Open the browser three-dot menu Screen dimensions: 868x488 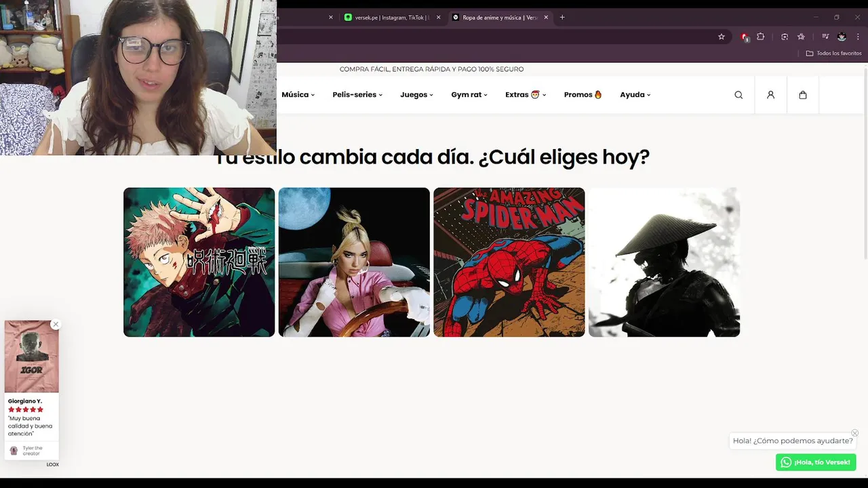coord(858,37)
